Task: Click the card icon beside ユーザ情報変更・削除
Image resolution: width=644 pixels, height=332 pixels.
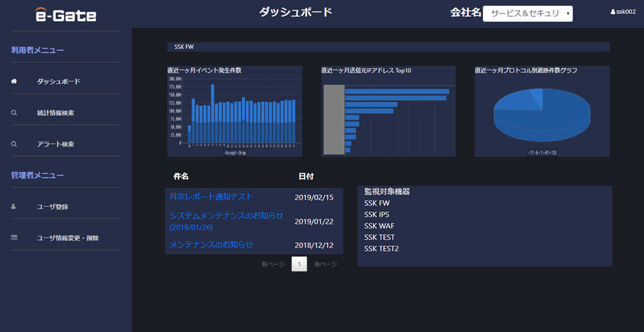Action: 14,238
